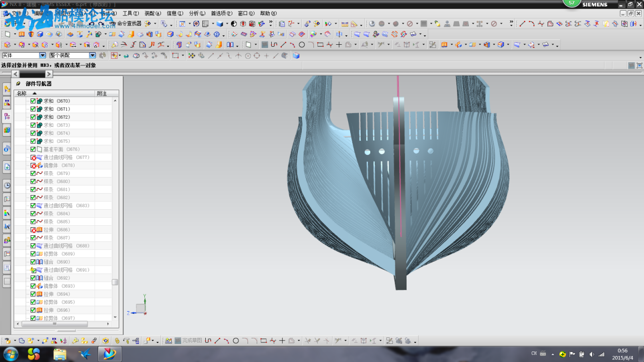Click the half-shaded sphere face analysis icon
Viewport: 644px width, 362px height.
pos(233,24)
